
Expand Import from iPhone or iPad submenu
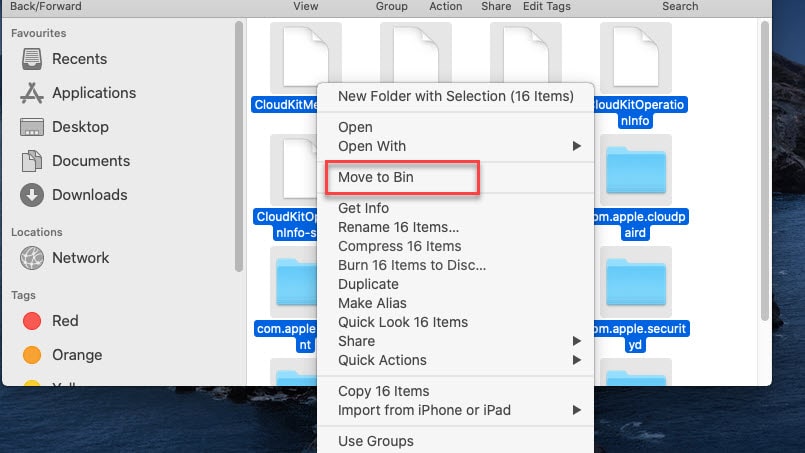455,410
